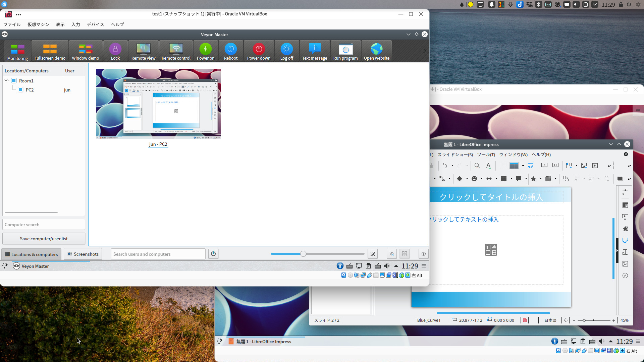Click the auto-adjust thumbnail size icon
Viewport: 644px width, 362px height.
tap(373, 254)
